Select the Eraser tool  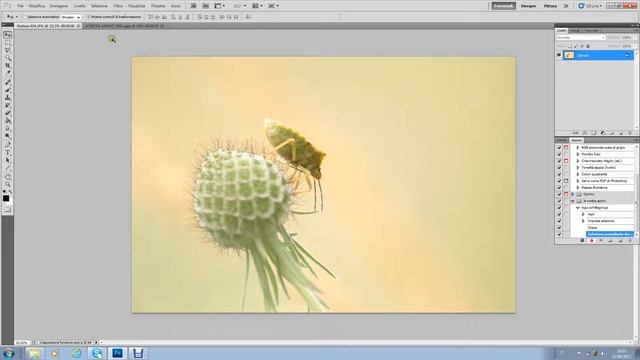(x=7, y=113)
